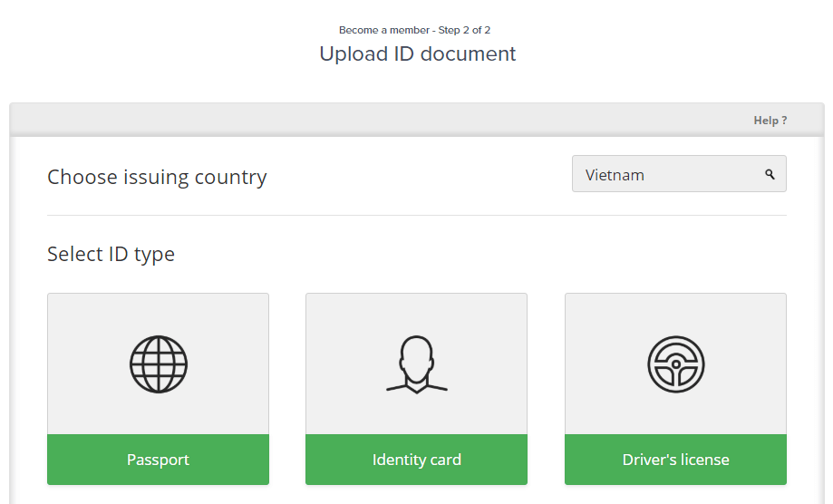This screenshot has width=833, height=504.
Task: Click the 'Select ID type' heading
Action: point(111,255)
